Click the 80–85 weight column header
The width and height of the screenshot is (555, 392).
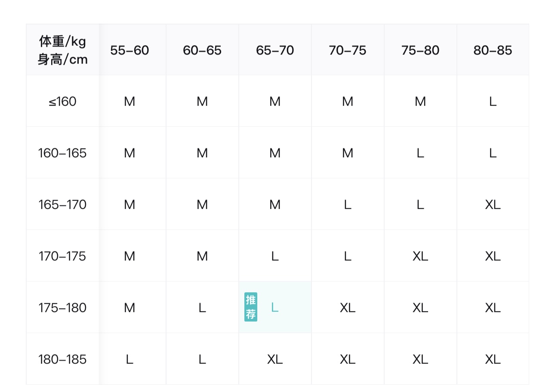tap(493, 50)
